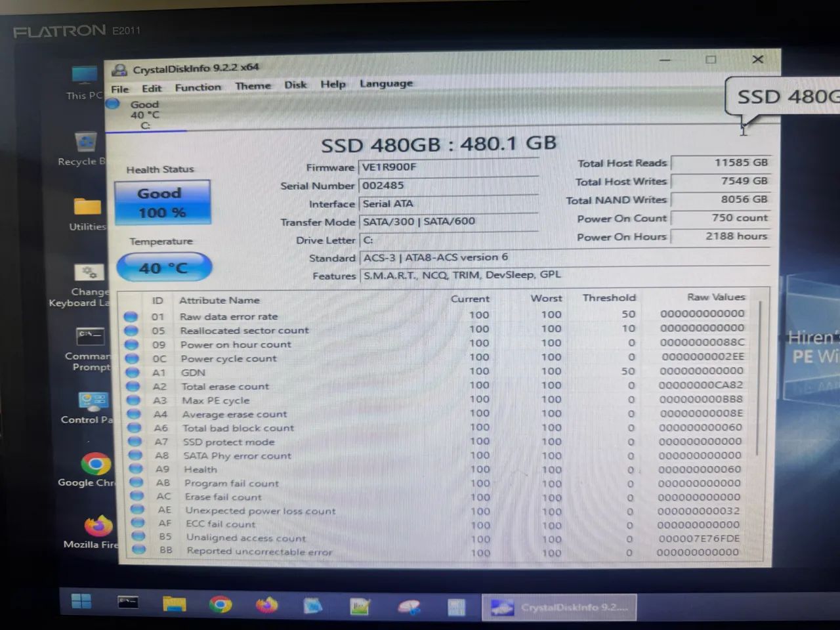
Task: Open the Function menu
Action: click(198, 87)
